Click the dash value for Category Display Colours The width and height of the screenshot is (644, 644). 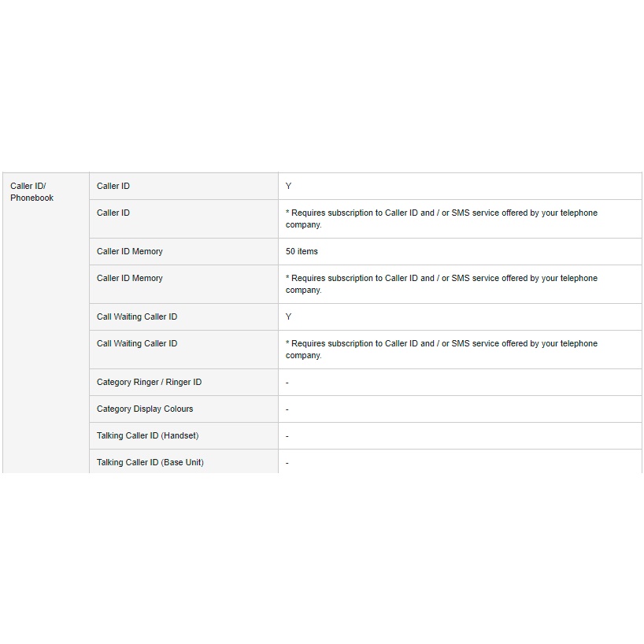coord(287,409)
